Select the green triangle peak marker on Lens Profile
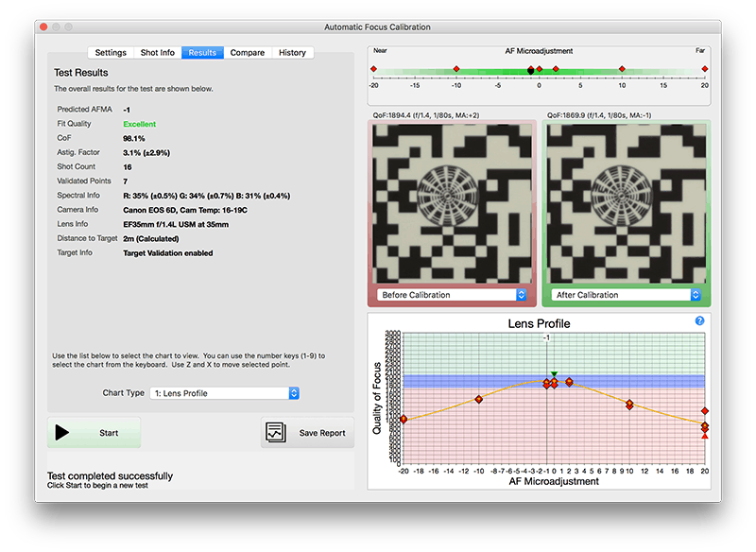 click(x=555, y=374)
